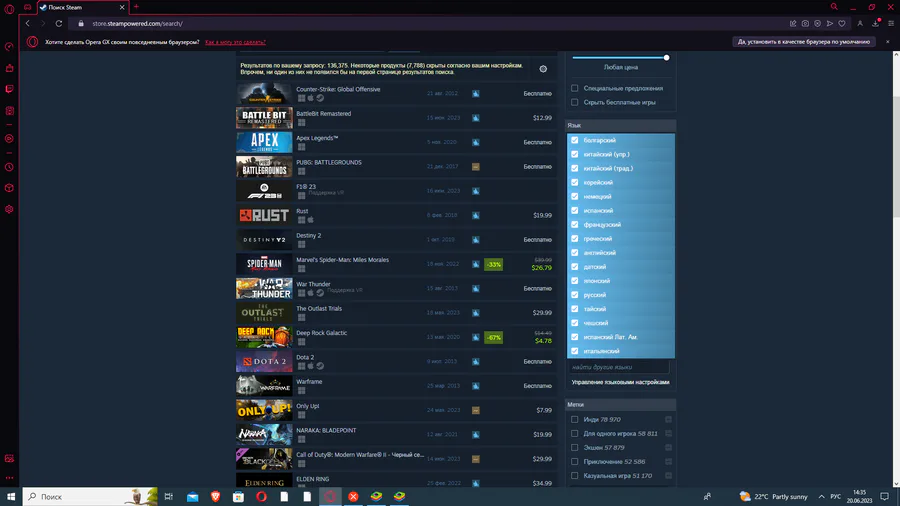Open the Deep Rock Galactic result
Image resolution: width=900 pixels, height=506 pixels.
click(x=396, y=337)
